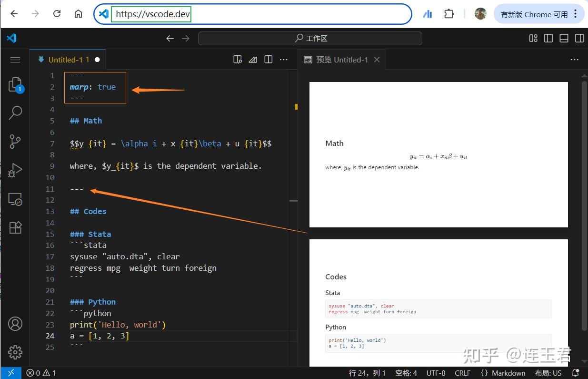Open the remote indicator in the status bar
The width and height of the screenshot is (588, 379).
10,373
